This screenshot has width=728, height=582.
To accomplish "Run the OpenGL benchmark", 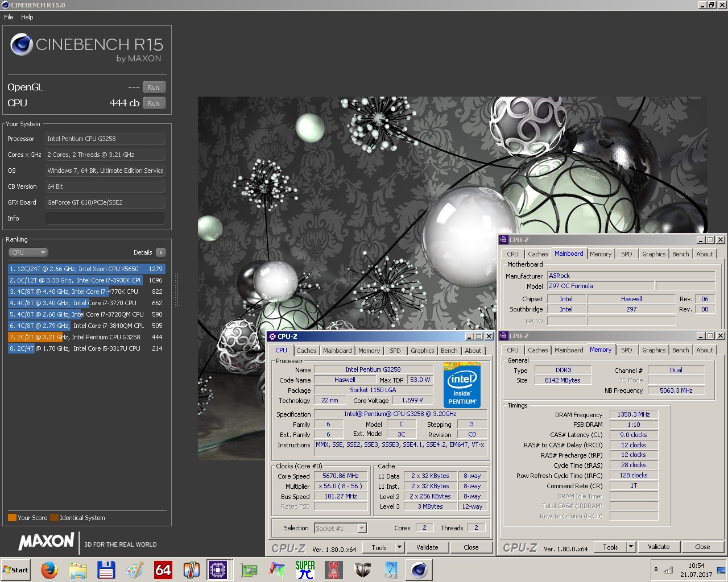I will coord(154,88).
